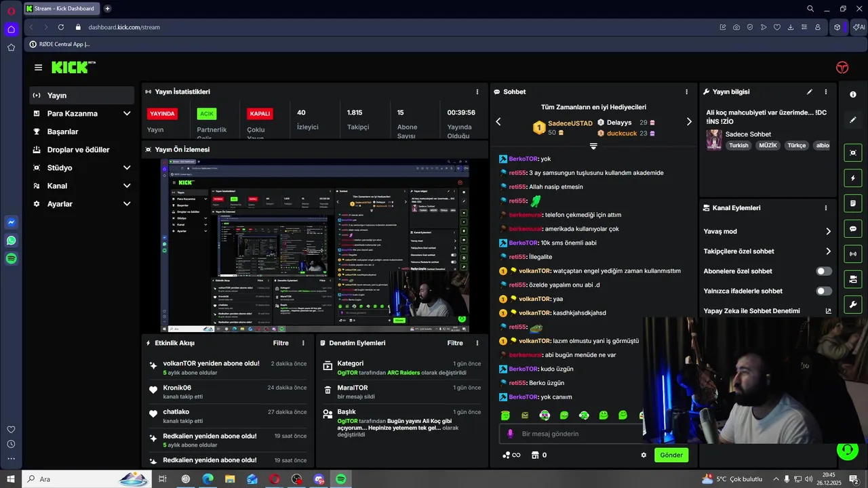868x488 pixels.
Task: Toggle the lightning activity feed icon in right toolbar
Action: (x=853, y=178)
